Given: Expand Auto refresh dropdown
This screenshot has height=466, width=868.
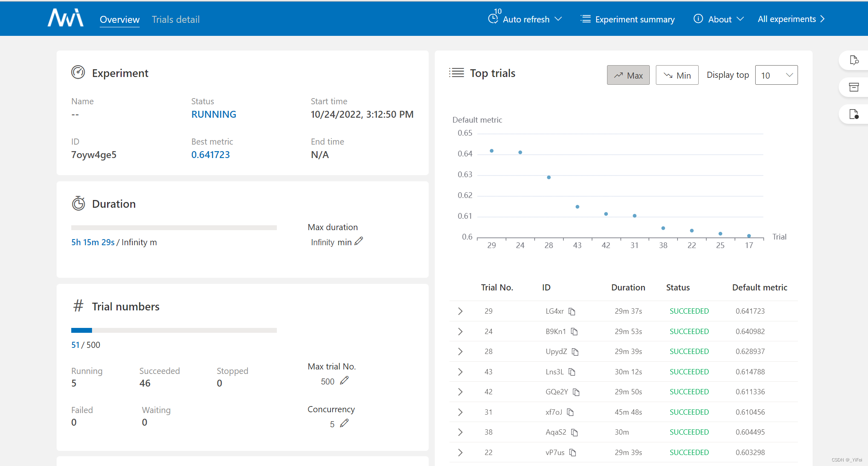Looking at the screenshot, I should [x=526, y=19].
